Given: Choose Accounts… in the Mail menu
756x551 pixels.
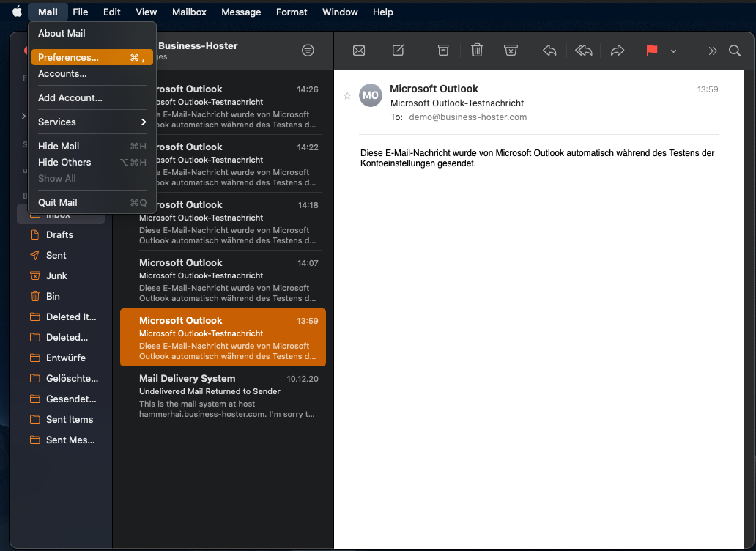Looking at the screenshot, I should [92, 74].
